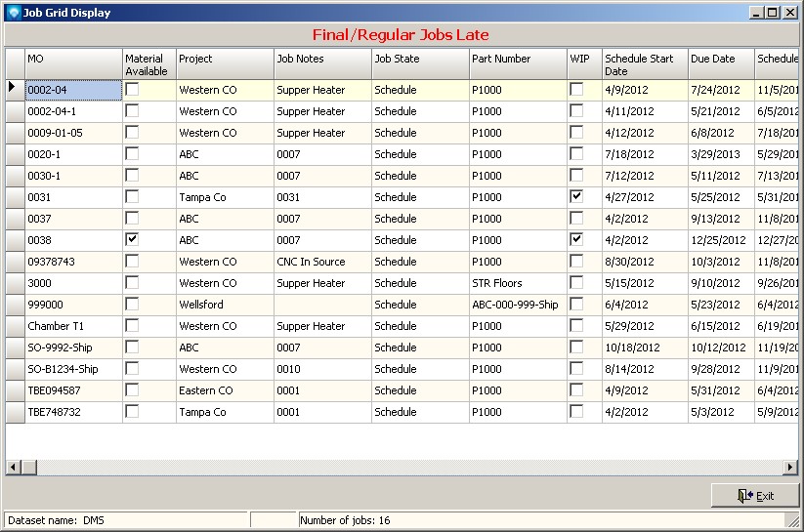The image size is (804, 532).
Task: Click the Due Date column header
Action: (x=720, y=64)
